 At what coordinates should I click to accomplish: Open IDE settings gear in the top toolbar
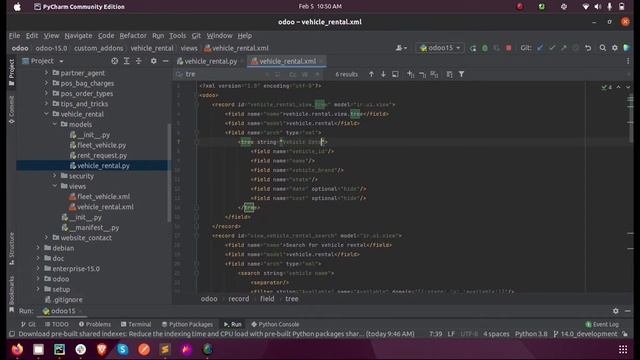(615, 48)
